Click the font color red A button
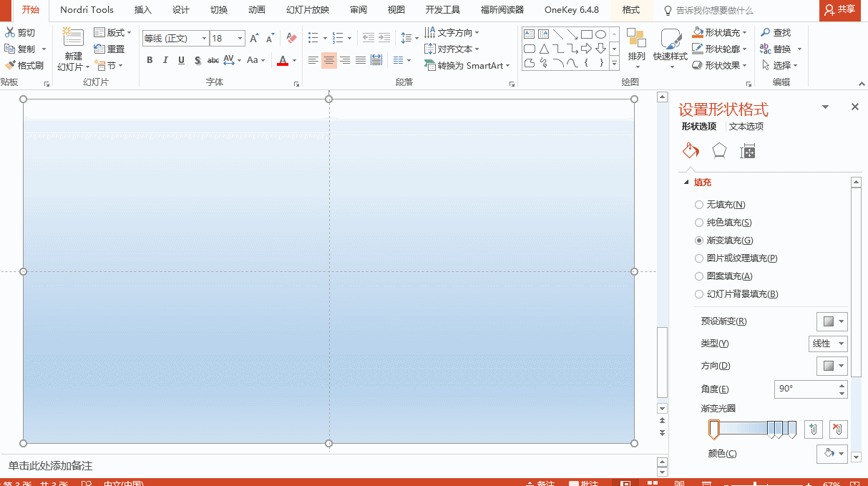This screenshot has width=868, height=486. pos(283,60)
